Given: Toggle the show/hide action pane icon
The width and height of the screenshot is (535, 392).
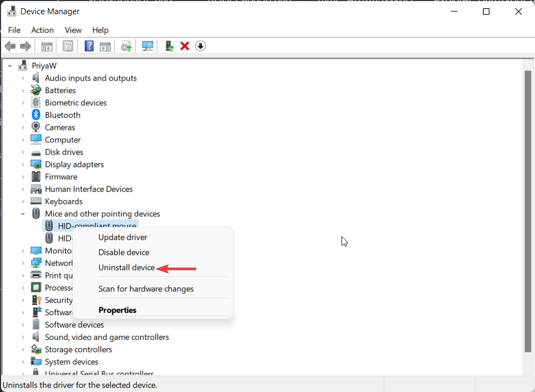Looking at the screenshot, I should point(105,46).
